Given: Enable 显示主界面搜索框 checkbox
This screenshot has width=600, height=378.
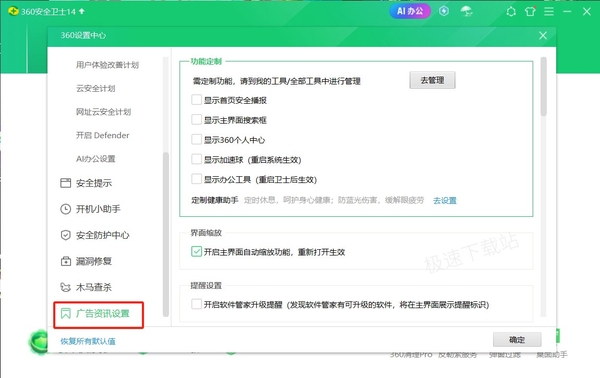Looking at the screenshot, I should point(196,120).
